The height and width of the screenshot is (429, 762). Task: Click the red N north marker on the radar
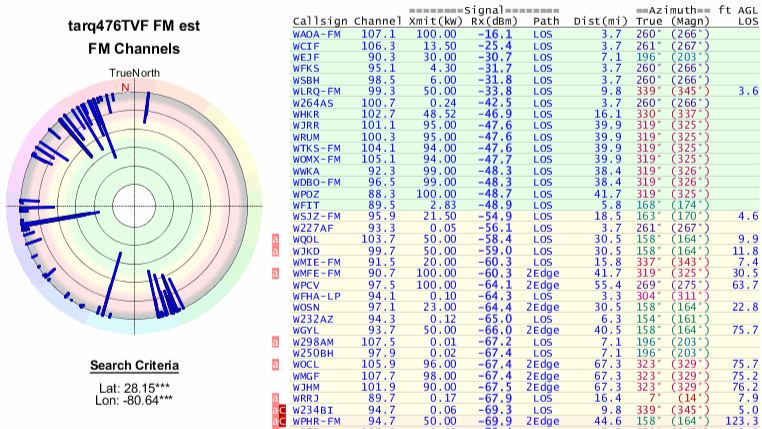click(x=125, y=87)
